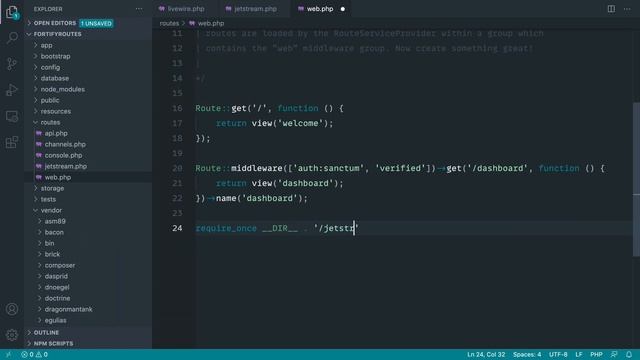The width and height of the screenshot is (640, 360).
Task: Click the feedback icon in status bar
Action: point(614,354)
